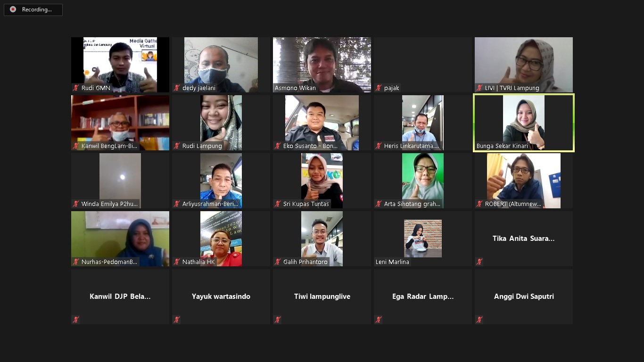Click the Recording... status label
The height and width of the screenshot is (362, 644).
pos(37,9)
